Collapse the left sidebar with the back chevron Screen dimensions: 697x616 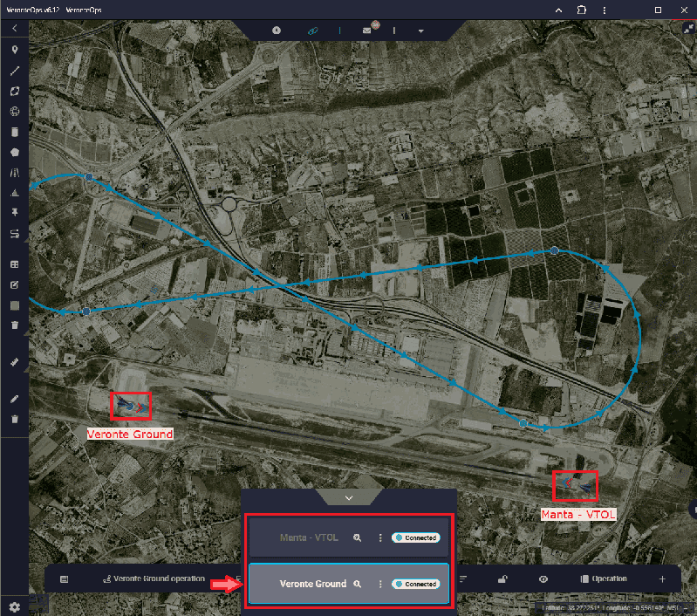15,29
